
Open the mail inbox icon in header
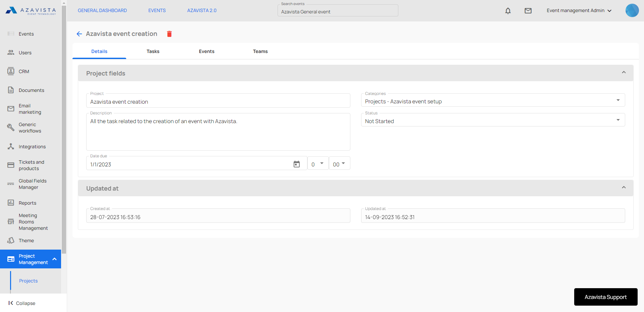pos(528,11)
